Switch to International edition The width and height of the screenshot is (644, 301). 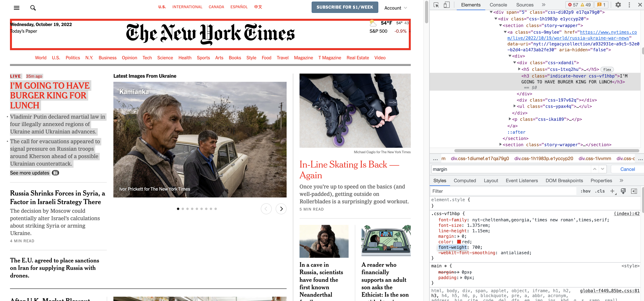pyautogui.click(x=187, y=7)
